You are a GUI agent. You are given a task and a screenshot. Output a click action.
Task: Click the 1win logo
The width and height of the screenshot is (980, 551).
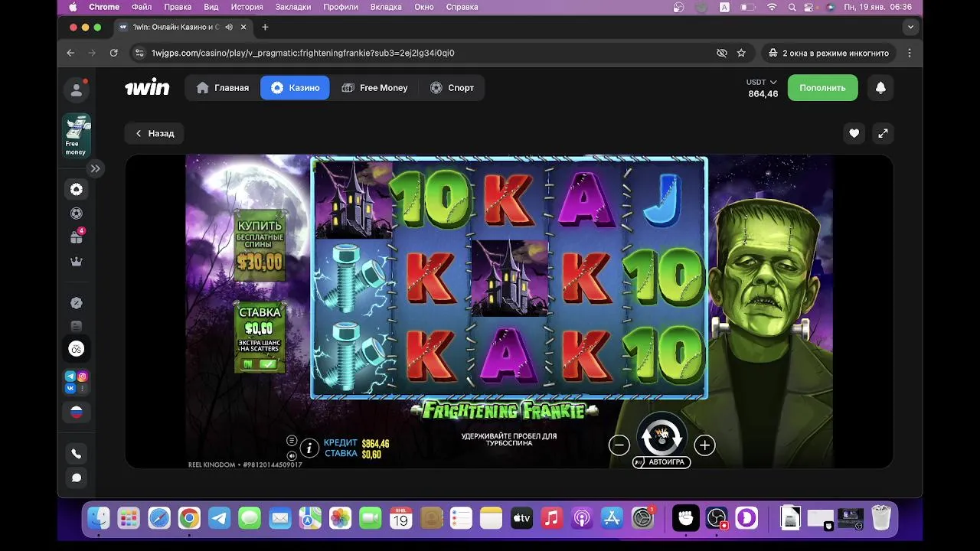[x=147, y=88]
